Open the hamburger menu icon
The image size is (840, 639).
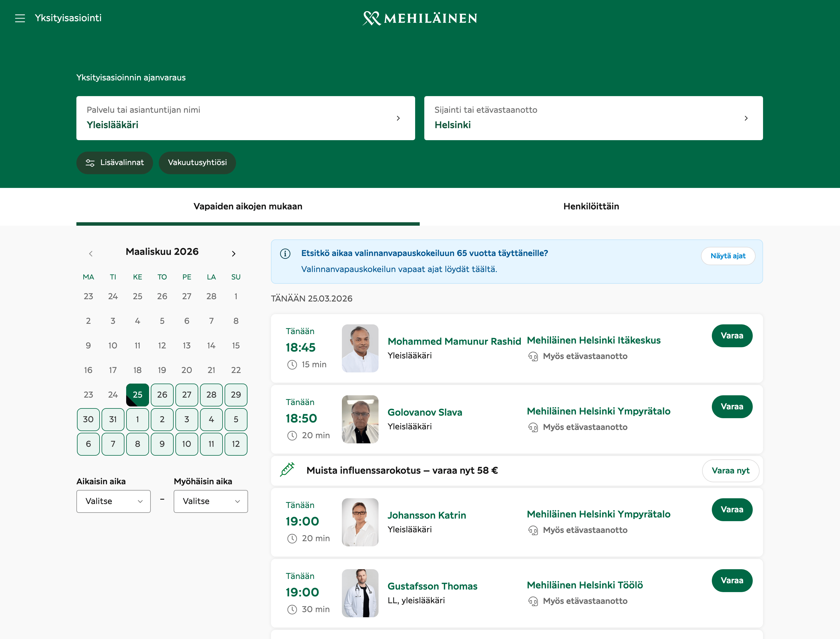pyautogui.click(x=20, y=18)
